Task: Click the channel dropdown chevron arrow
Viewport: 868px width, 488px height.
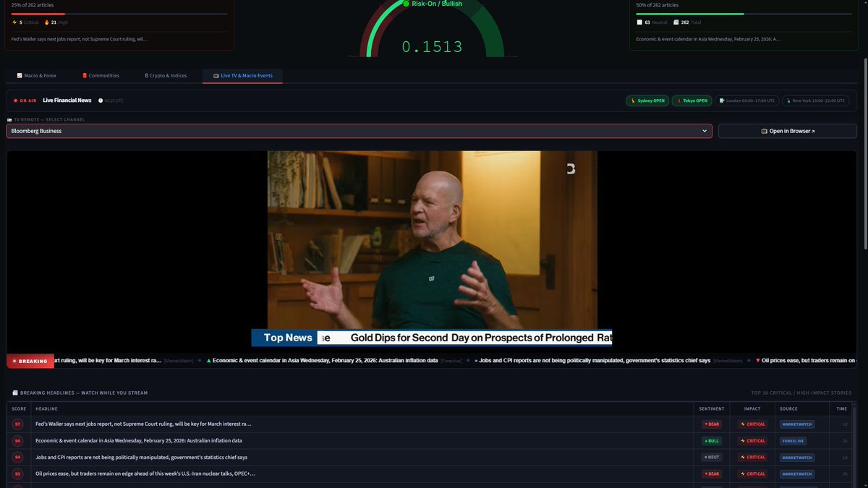Action: [705, 131]
